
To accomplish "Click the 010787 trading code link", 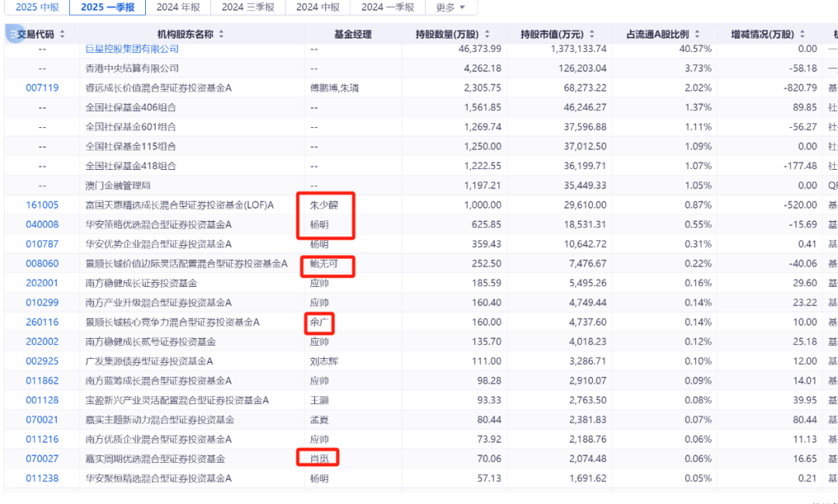I will 42,244.
